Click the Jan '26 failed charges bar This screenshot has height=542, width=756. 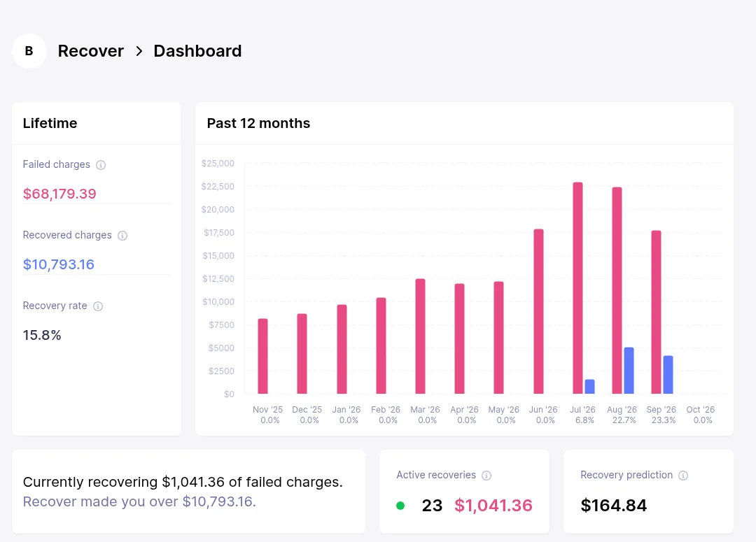[342, 349]
